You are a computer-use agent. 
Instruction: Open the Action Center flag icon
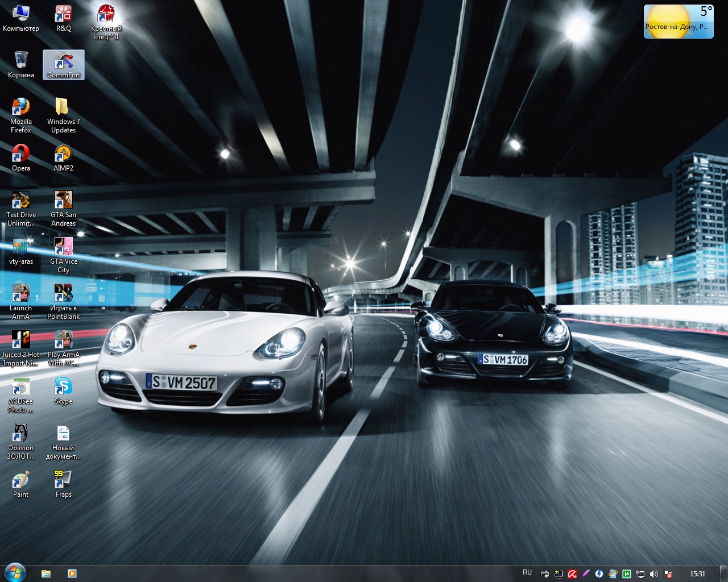point(668,574)
